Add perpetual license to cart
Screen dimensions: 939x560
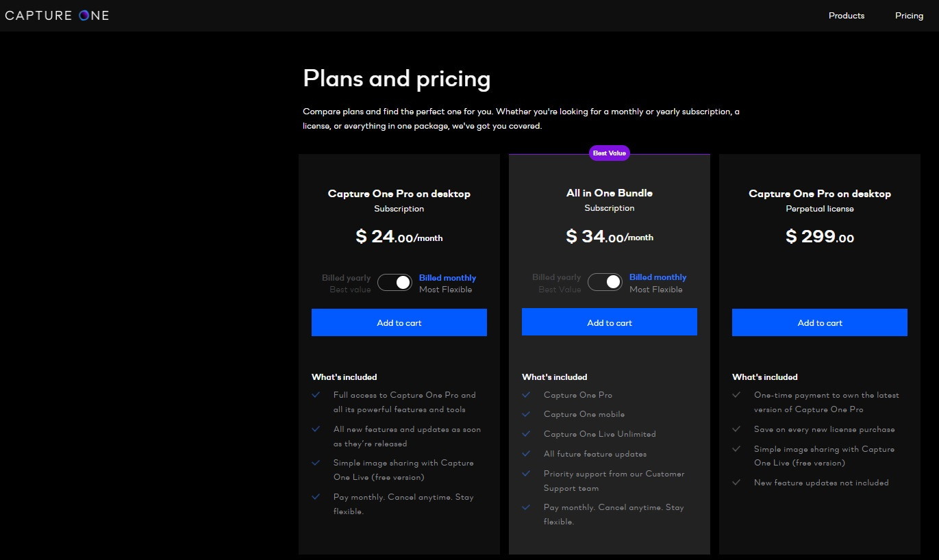[x=819, y=322]
